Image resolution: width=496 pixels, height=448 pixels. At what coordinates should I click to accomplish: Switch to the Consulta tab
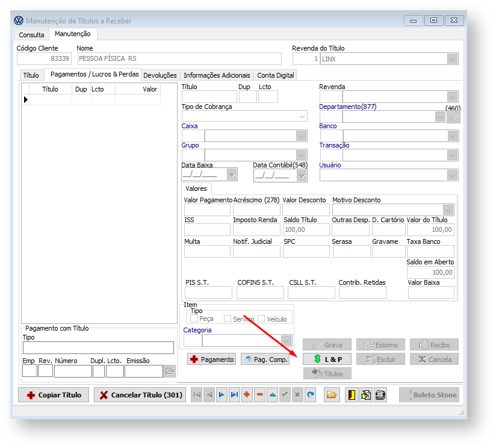31,35
